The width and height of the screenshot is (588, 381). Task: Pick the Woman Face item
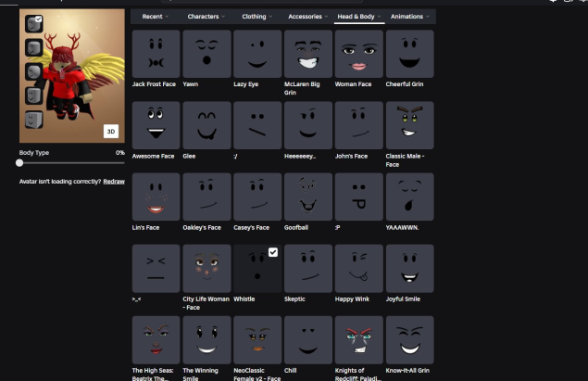[x=358, y=53]
